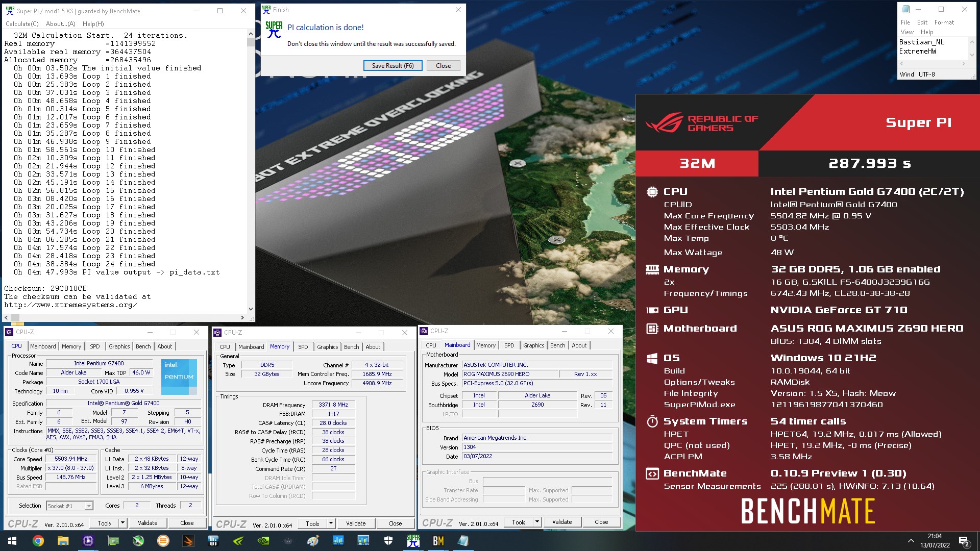This screenshot has height=551, width=980.
Task: Click the Super PI taskbar icon
Action: [x=413, y=541]
